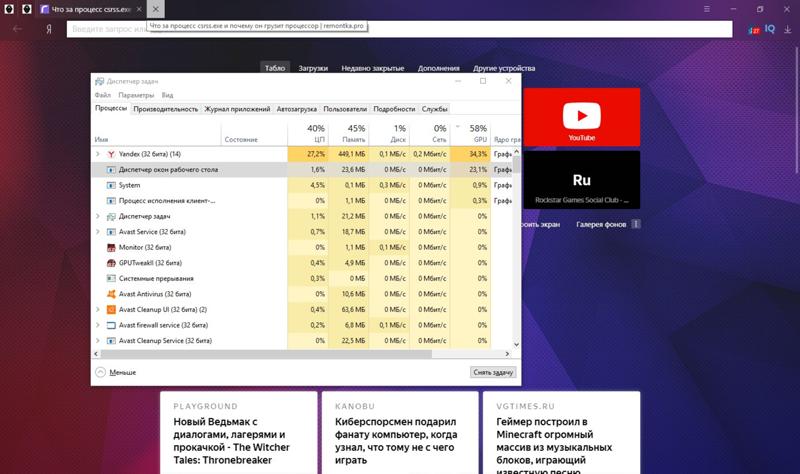Click browser address input field

399,29
